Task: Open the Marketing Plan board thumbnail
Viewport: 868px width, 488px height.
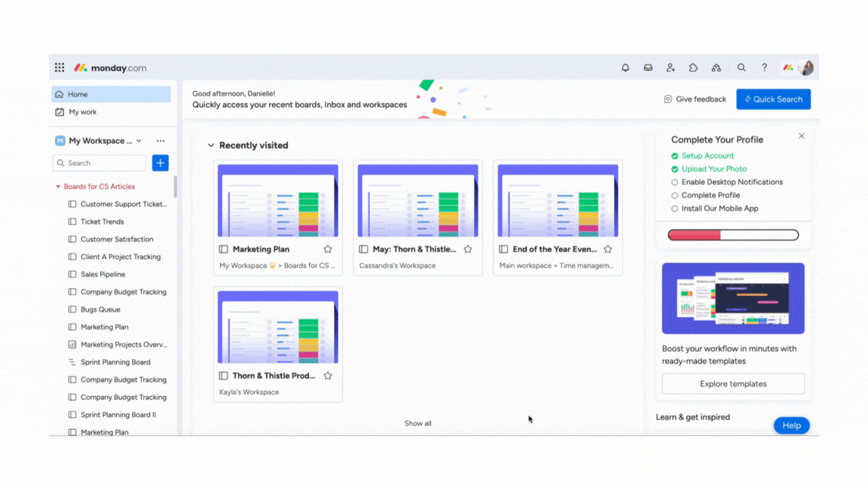Action: pyautogui.click(x=278, y=200)
